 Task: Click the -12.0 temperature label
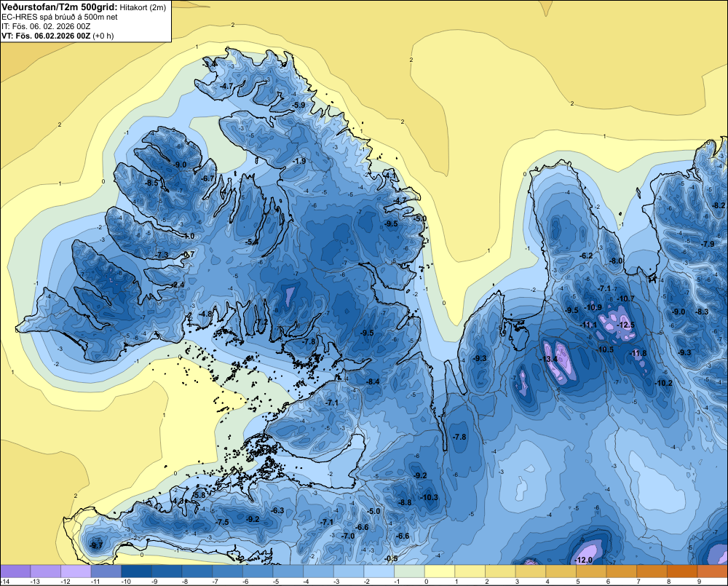click(x=584, y=560)
